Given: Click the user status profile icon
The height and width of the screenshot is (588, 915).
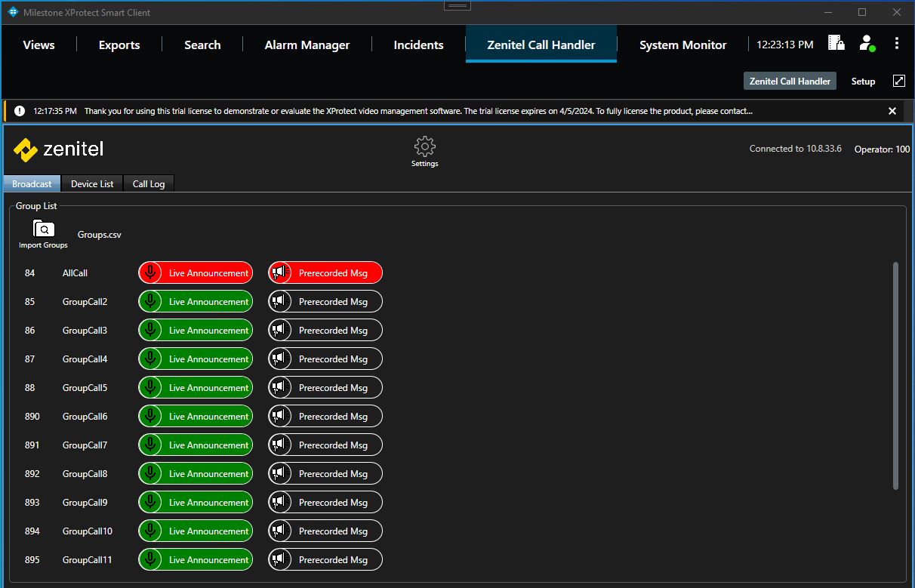Looking at the screenshot, I should [866, 44].
